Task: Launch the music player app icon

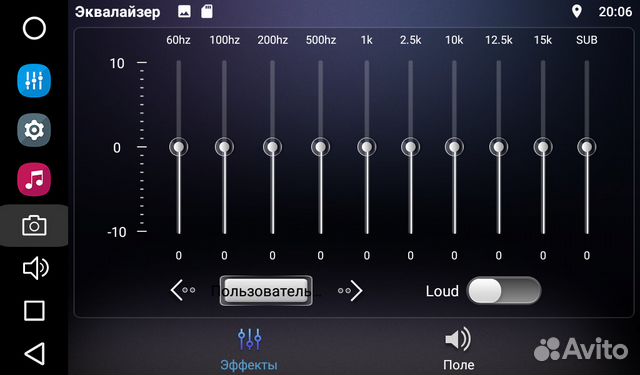Action: pos(34,180)
